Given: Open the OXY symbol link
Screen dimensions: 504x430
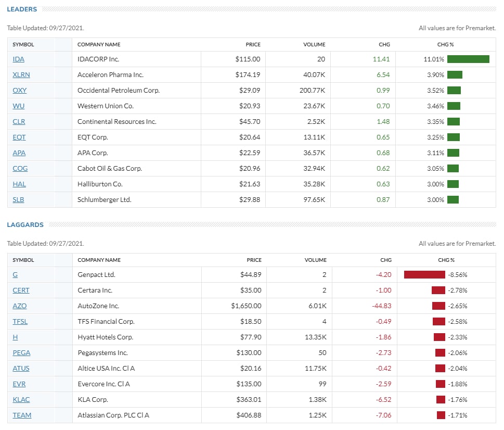Looking at the screenshot, I should pyautogui.click(x=20, y=91).
